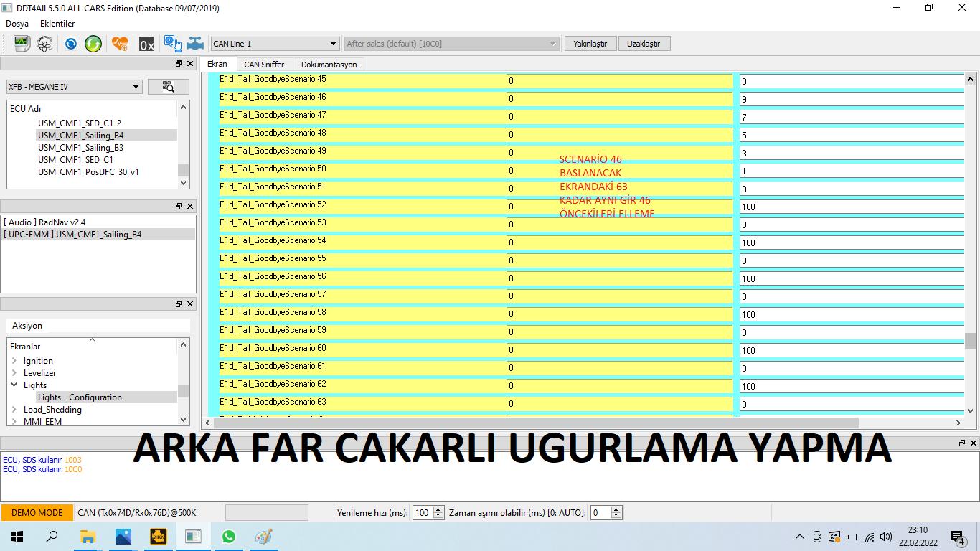
Task: Expand the Load_Shedding tree node
Action: tap(14, 410)
